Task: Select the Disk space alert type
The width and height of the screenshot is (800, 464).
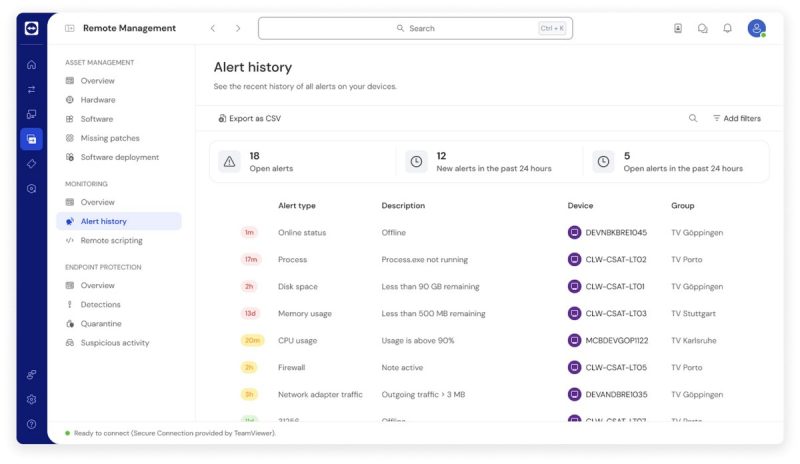Action: [x=297, y=286]
